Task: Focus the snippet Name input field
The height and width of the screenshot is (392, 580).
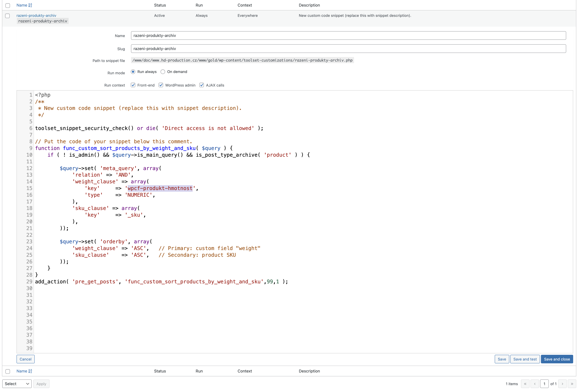Action: (x=348, y=35)
